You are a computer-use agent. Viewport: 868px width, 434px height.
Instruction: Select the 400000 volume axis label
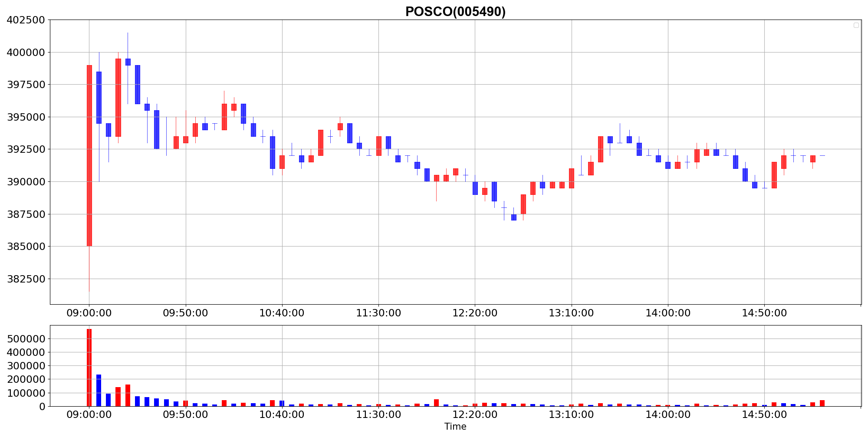(x=26, y=352)
